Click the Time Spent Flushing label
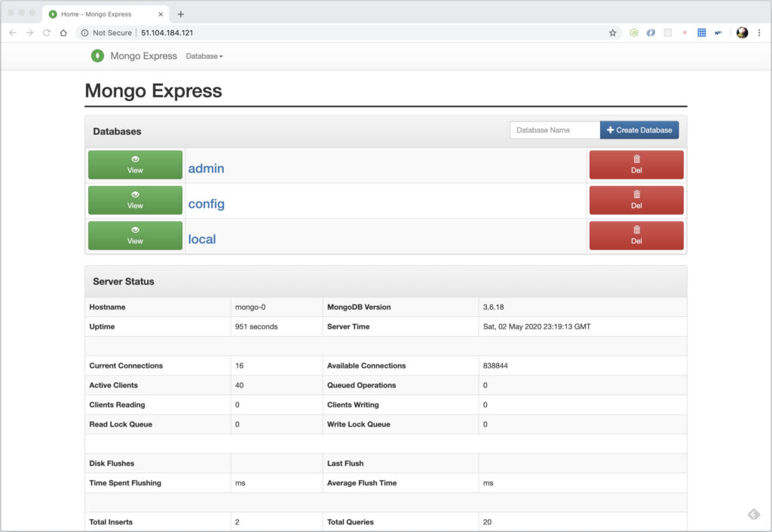The width and height of the screenshot is (772, 532). [x=125, y=483]
